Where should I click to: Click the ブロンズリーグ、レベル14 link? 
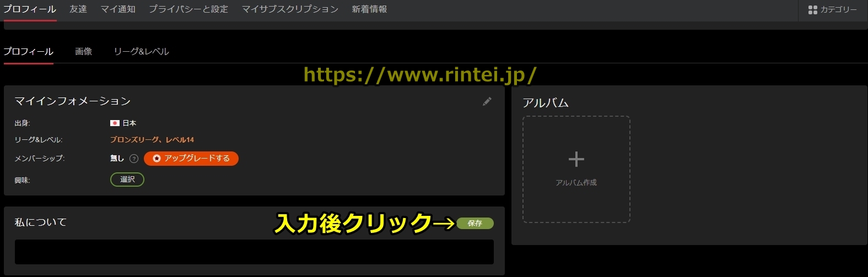(152, 140)
